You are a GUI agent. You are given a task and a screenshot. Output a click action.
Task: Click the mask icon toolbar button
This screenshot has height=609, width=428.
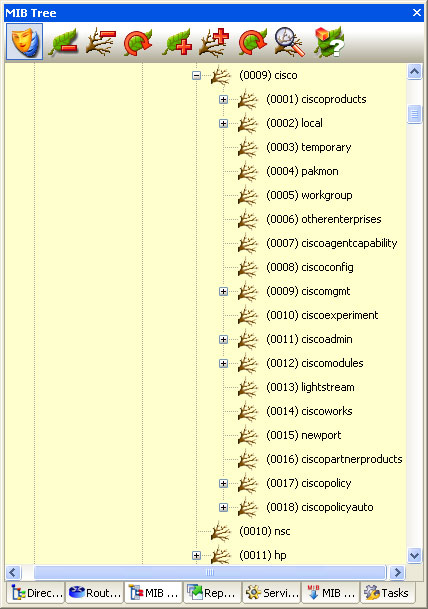coord(24,42)
